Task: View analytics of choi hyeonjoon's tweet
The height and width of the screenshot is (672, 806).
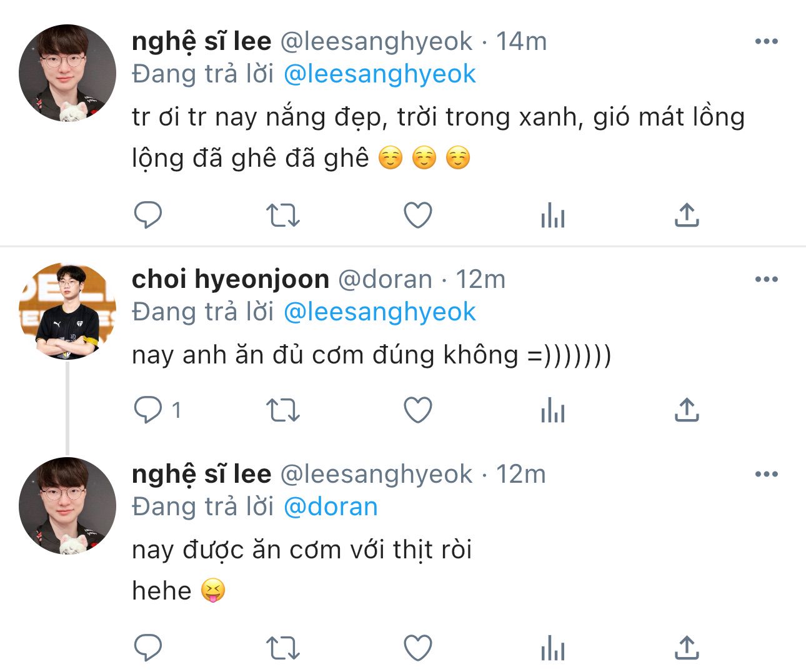Action: pyautogui.click(x=552, y=411)
